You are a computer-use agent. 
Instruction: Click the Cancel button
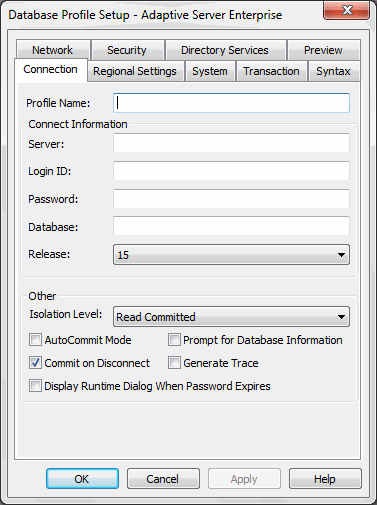click(163, 479)
